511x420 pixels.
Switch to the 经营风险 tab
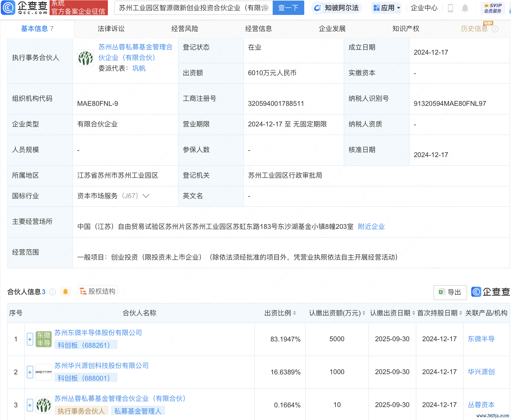(185, 29)
